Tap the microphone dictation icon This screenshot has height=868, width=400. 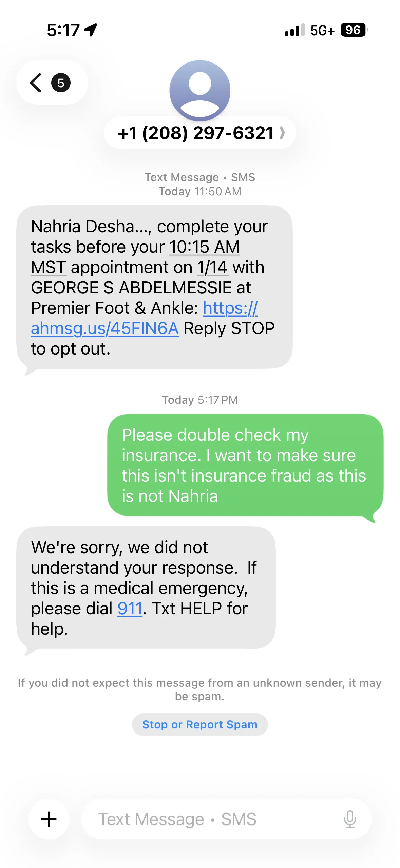349,819
